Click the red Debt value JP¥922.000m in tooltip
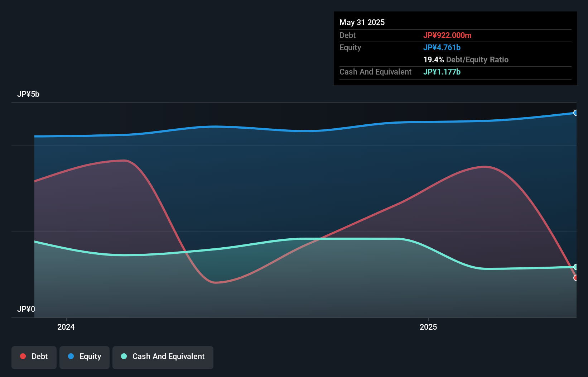588x377 pixels. pyautogui.click(x=448, y=35)
